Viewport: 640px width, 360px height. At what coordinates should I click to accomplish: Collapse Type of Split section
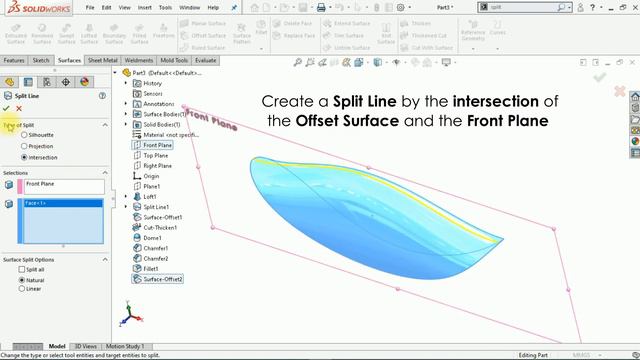tap(105, 125)
